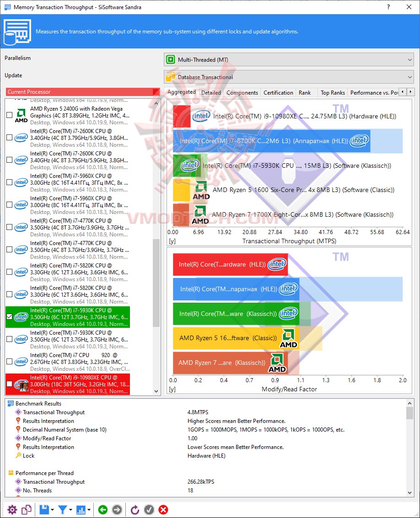Open the Certification tab
420x518 pixels.
pos(278,93)
